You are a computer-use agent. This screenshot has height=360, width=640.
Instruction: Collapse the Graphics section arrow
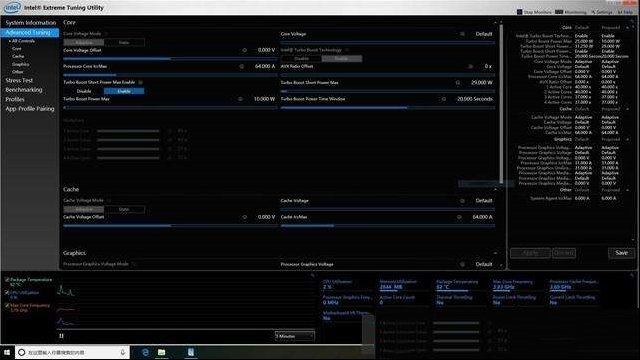tap(495, 253)
